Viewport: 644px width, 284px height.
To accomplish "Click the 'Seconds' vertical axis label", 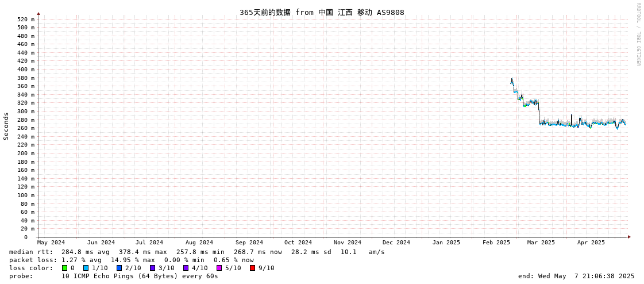I will (6, 126).
